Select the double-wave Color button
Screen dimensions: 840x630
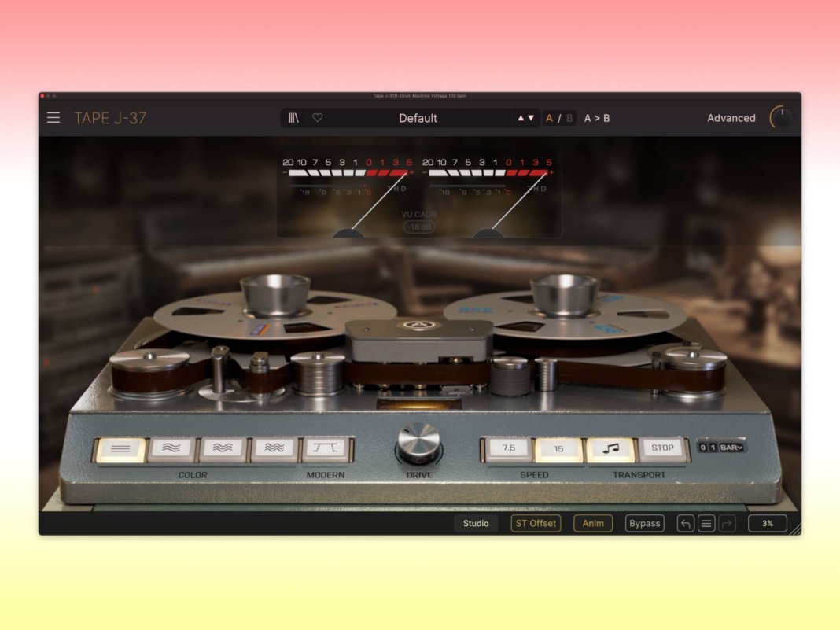point(223,449)
